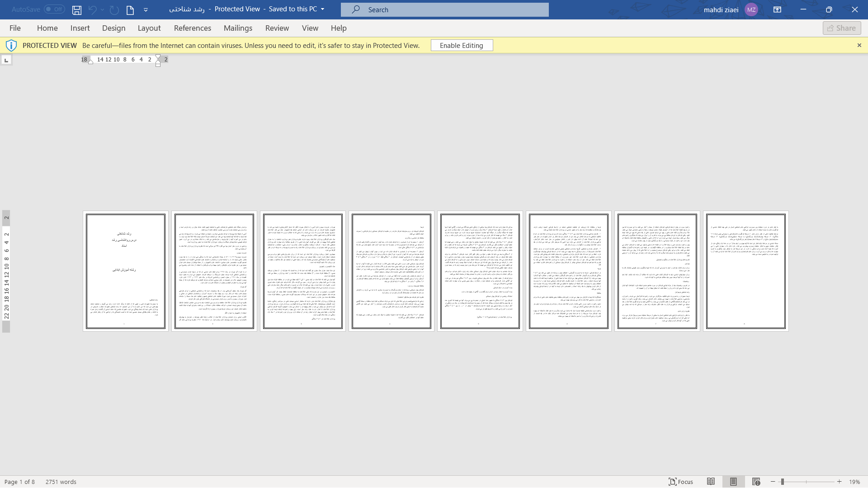Open the View ribbon tab
868x488 pixels.
tap(310, 28)
